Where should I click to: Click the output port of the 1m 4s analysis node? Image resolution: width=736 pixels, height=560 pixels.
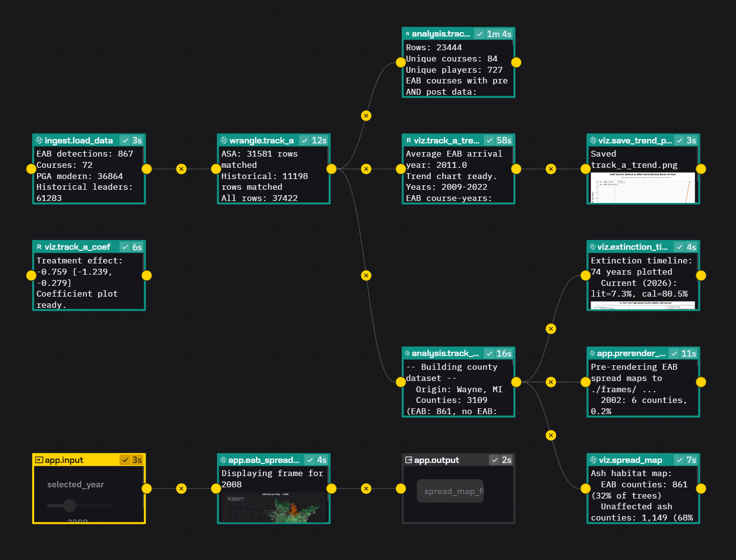point(516,62)
